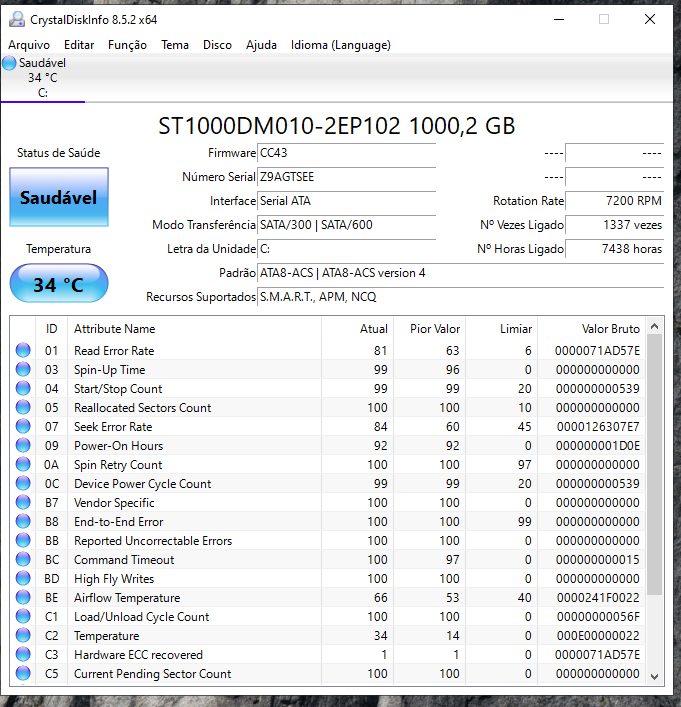Click the status circle for Airflow Temperature
The height and width of the screenshot is (707, 681).
pyautogui.click(x=23, y=597)
